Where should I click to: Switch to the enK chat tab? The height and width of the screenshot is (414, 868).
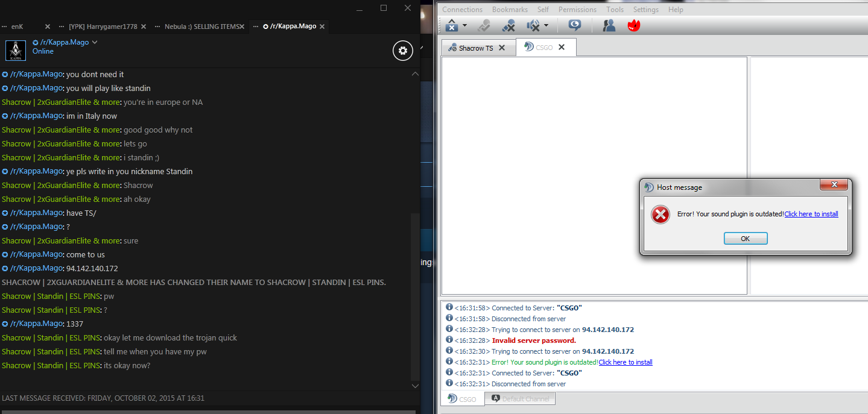tap(17, 27)
